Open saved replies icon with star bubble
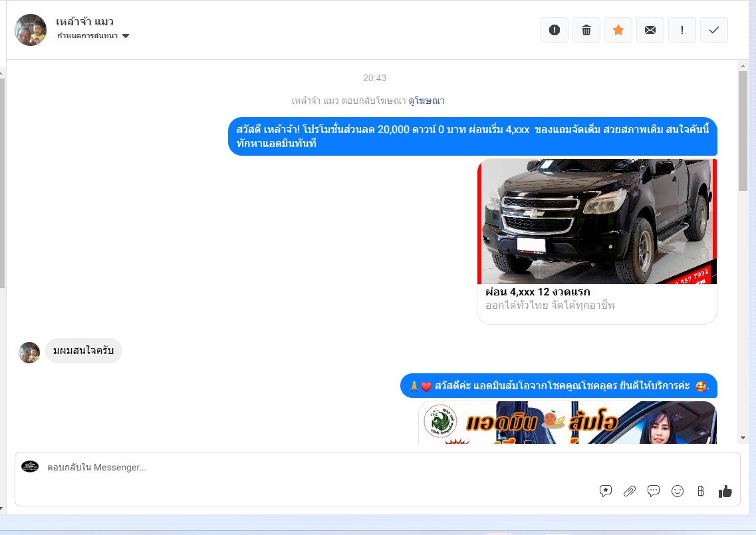756x535 pixels. [606, 491]
